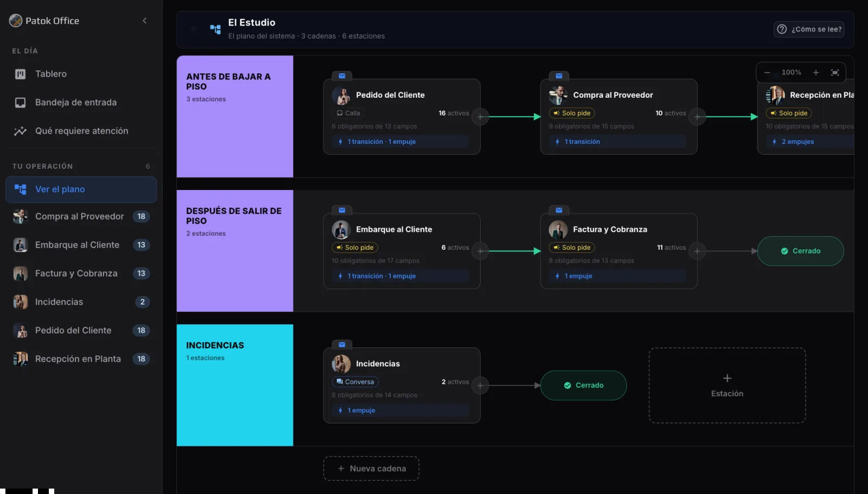This screenshot has height=494, width=868.
Task: Click Solo pide badge on Embarque al Cliente
Action: 355,248
